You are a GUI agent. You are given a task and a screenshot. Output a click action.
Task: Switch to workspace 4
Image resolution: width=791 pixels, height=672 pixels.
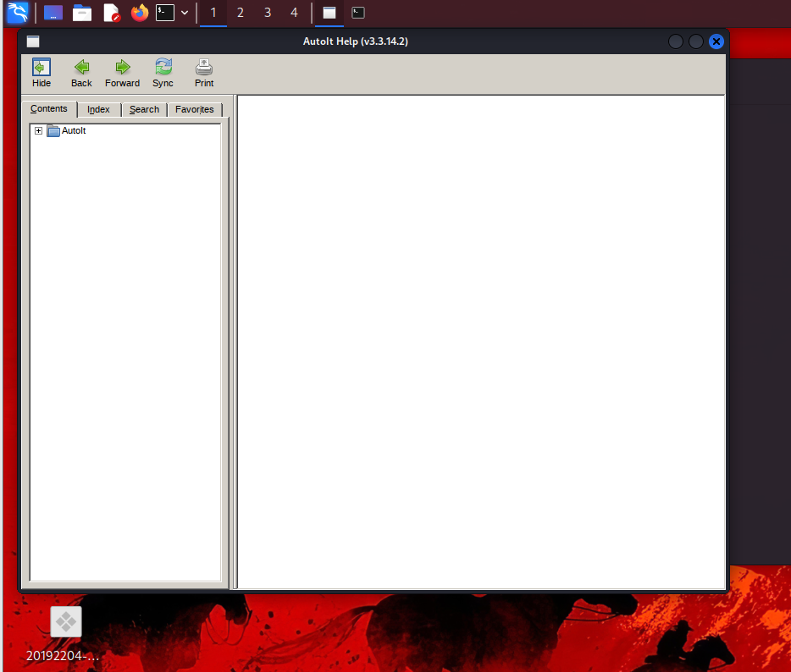294,13
